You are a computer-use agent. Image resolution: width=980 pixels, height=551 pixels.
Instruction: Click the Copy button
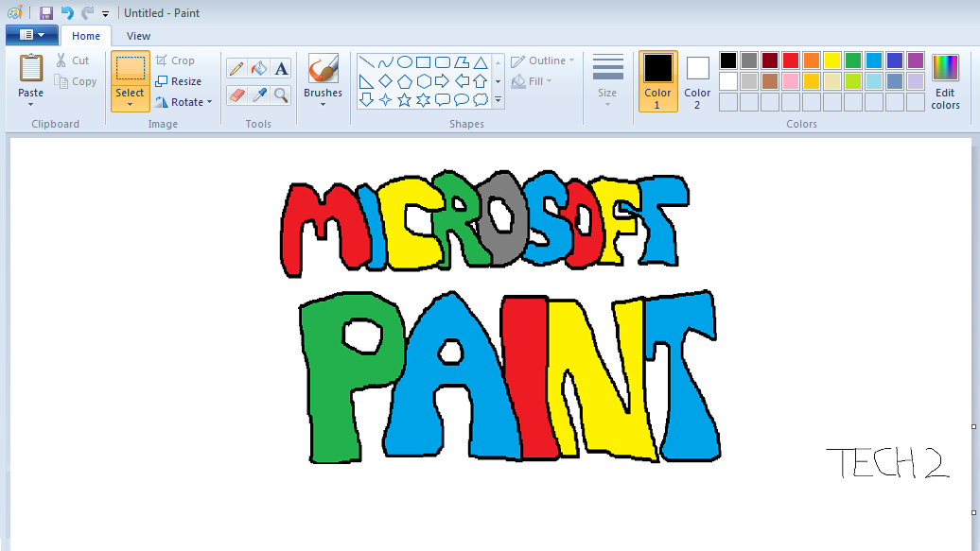coord(76,81)
